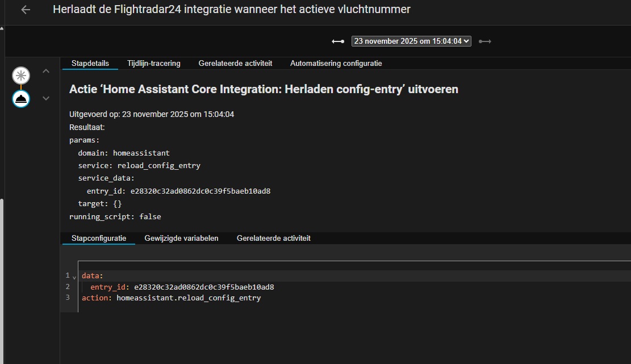Select the Stapconfiguratie tab

point(98,239)
